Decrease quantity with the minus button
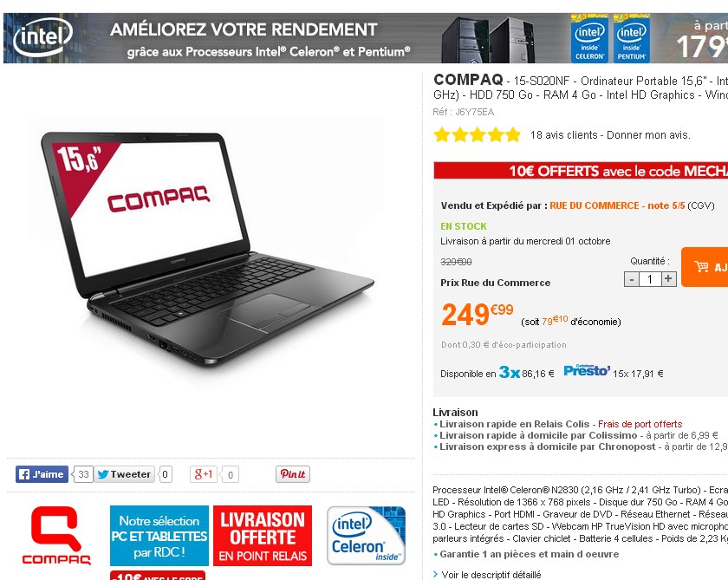This screenshot has width=728, height=580. pos(632,279)
